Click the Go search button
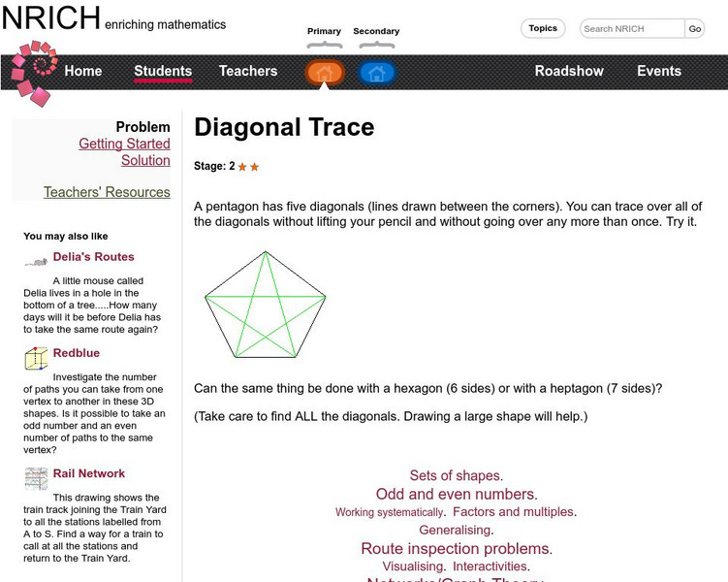728x582 pixels. (x=695, y=29)
